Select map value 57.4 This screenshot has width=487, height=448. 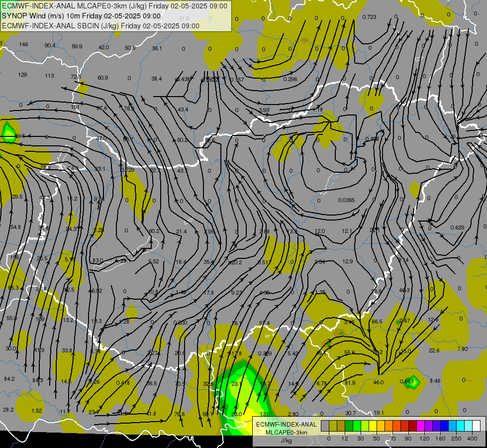click(x=264, y=324)
